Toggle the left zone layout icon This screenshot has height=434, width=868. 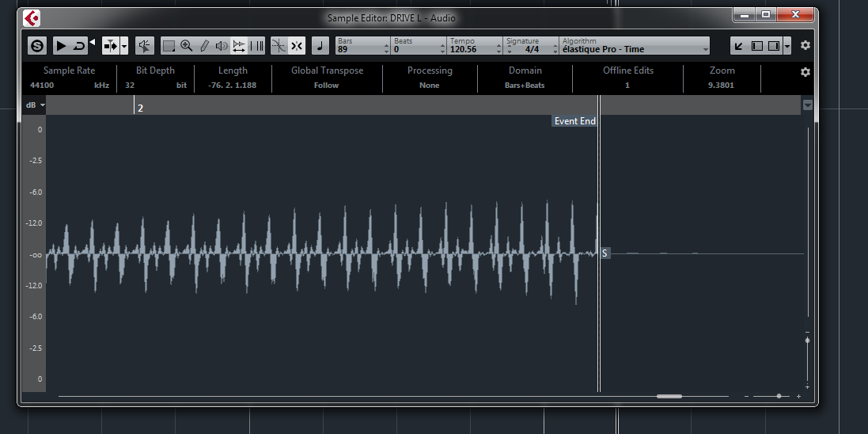point(756,45)
